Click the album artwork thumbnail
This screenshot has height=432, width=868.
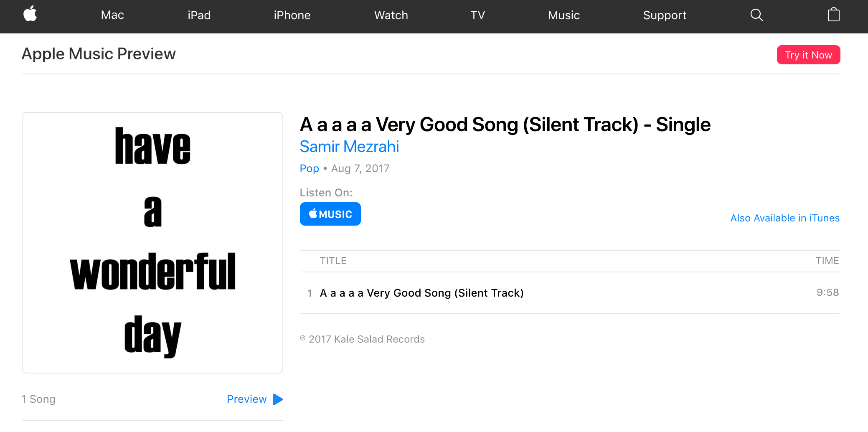(x=152, y=242)
